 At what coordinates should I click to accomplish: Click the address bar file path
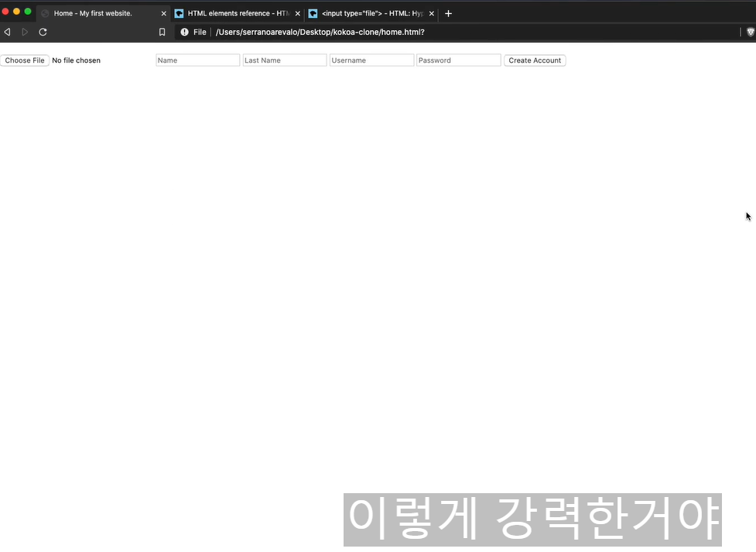click(320, 32)
